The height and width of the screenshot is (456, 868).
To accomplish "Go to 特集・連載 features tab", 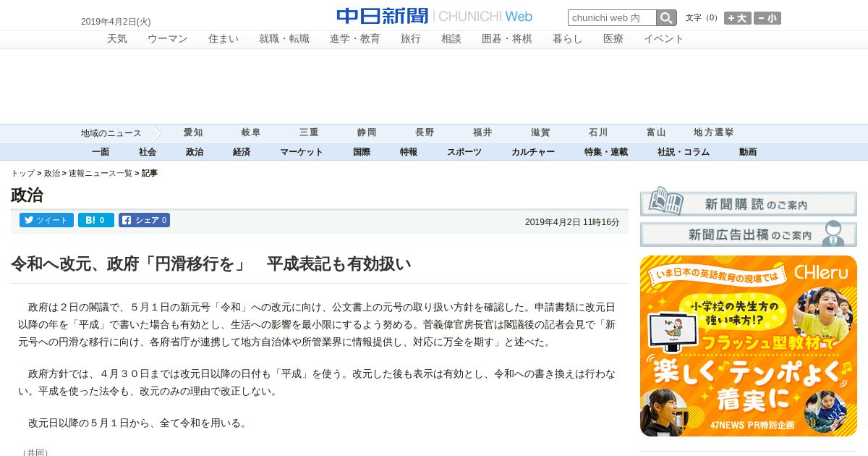I will (x=606, y=152).
